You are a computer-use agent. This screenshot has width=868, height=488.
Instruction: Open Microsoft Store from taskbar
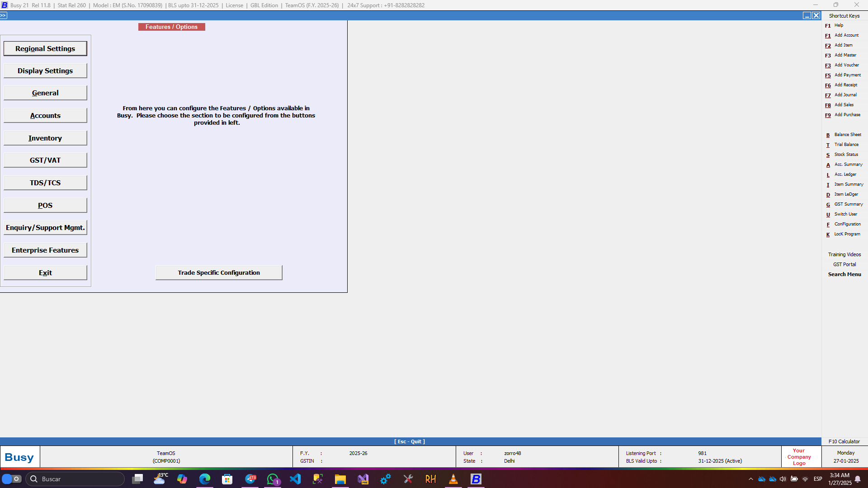(227, 479)
